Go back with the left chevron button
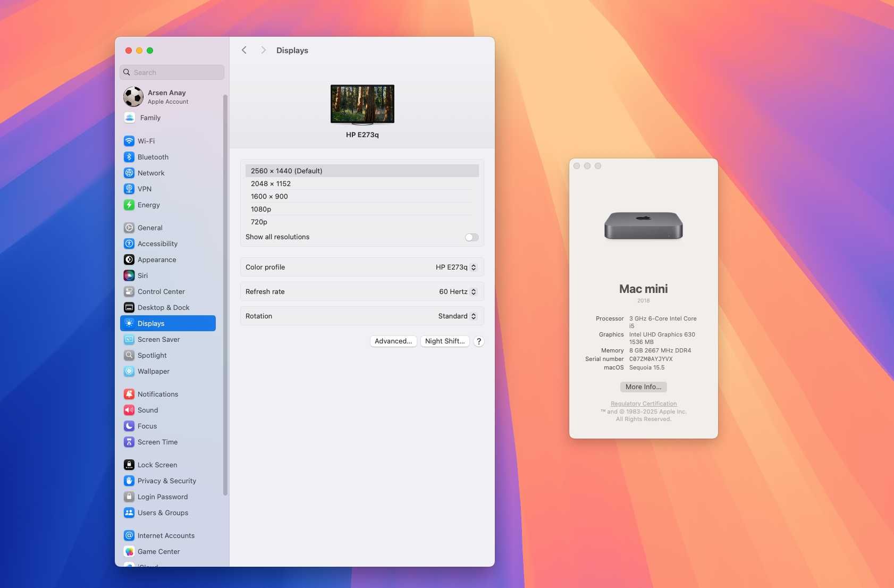 pos(244,50)
